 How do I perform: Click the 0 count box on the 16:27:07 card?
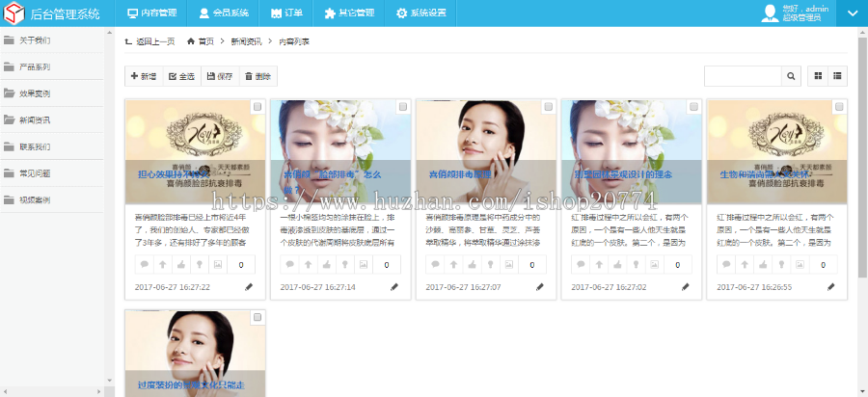532,265
